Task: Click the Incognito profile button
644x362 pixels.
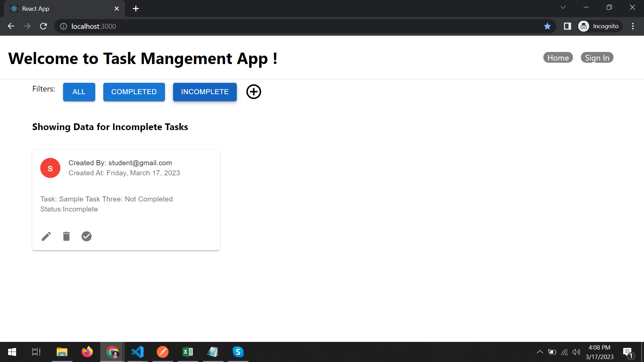Action: (x=600, y=26)
